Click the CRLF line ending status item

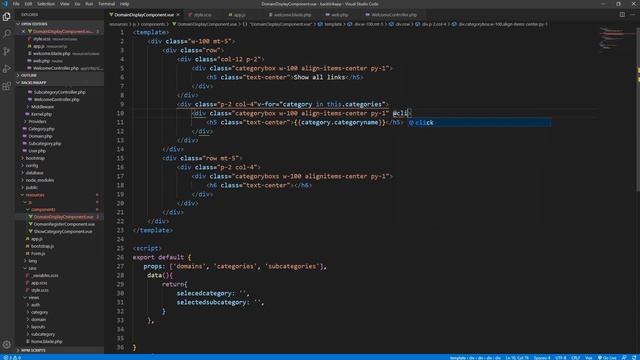click(576, 358)
